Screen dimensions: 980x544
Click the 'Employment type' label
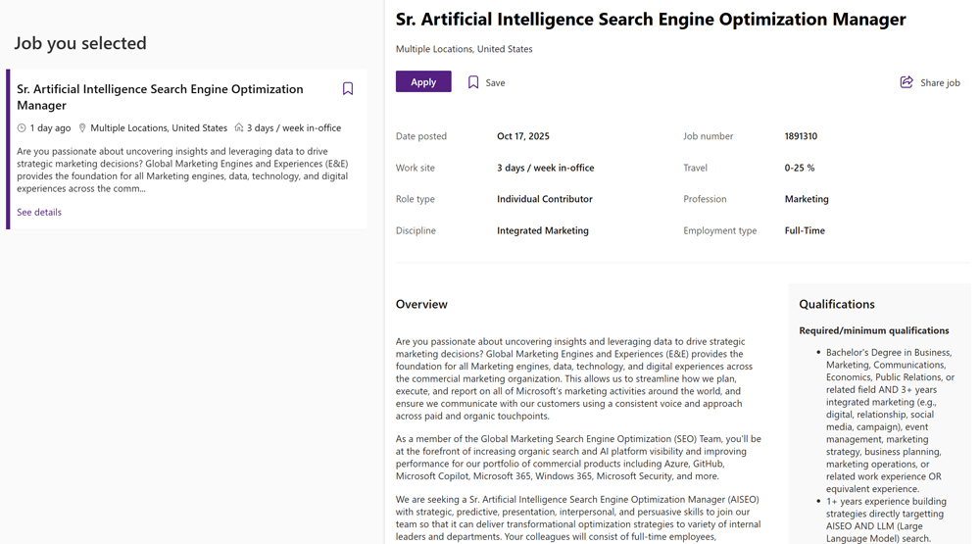[720, 230]
